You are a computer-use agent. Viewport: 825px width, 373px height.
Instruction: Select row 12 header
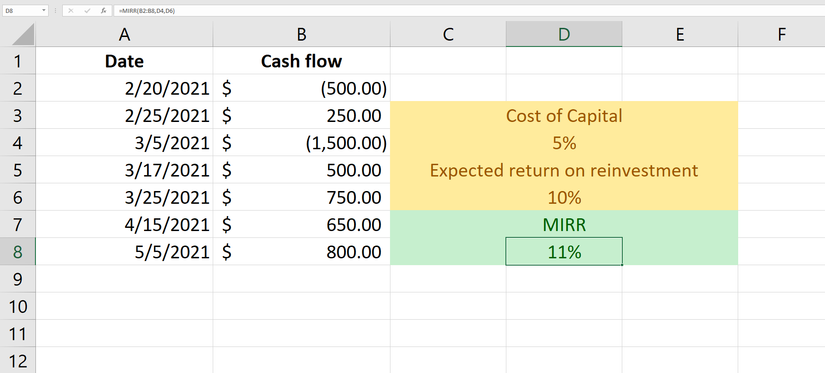[18, 360]
